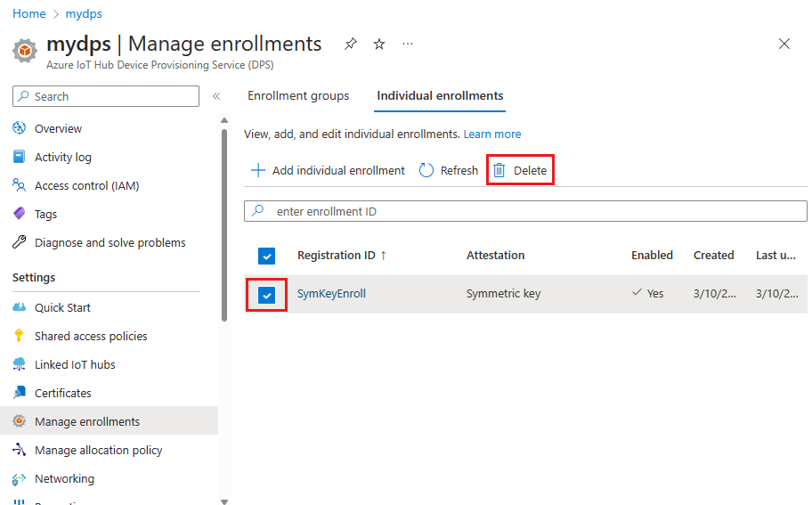Click the Quick Start cloud icon

(x=20, y=307)
